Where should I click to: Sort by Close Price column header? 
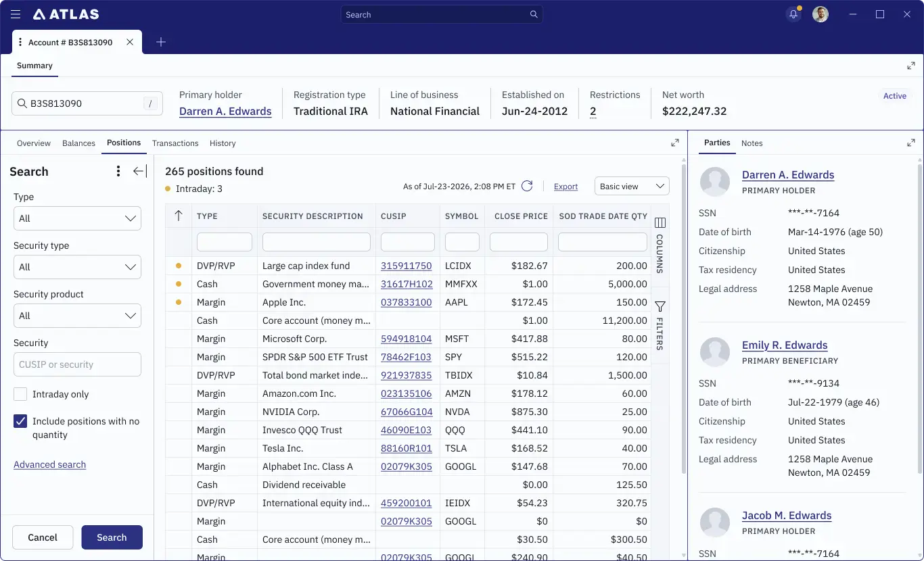(x=521, y=216)
